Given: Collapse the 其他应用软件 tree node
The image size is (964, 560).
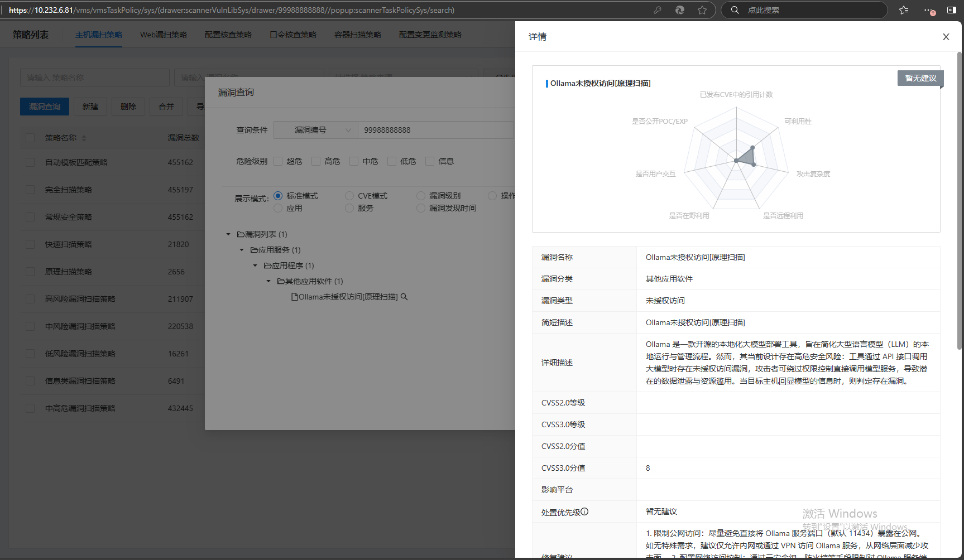Looking at the screenshot, I should pyautogui.click(x=268, y=281).
